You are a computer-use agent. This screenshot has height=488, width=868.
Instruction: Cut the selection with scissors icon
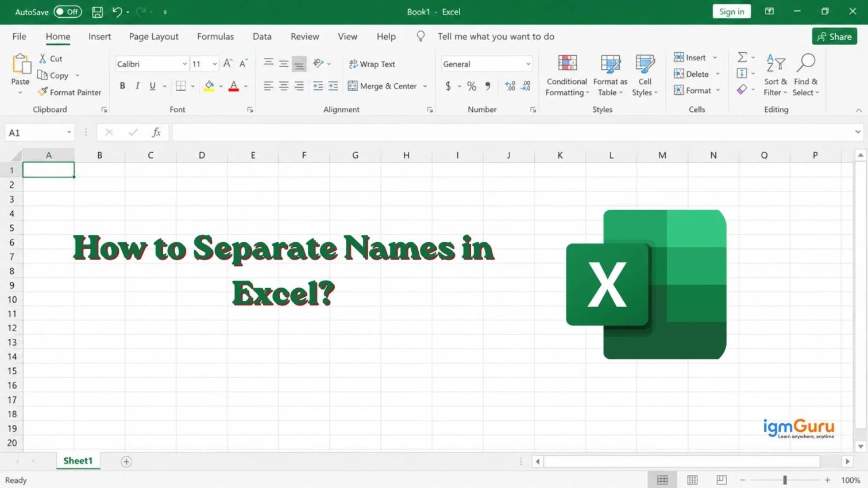tap(43, 59)
